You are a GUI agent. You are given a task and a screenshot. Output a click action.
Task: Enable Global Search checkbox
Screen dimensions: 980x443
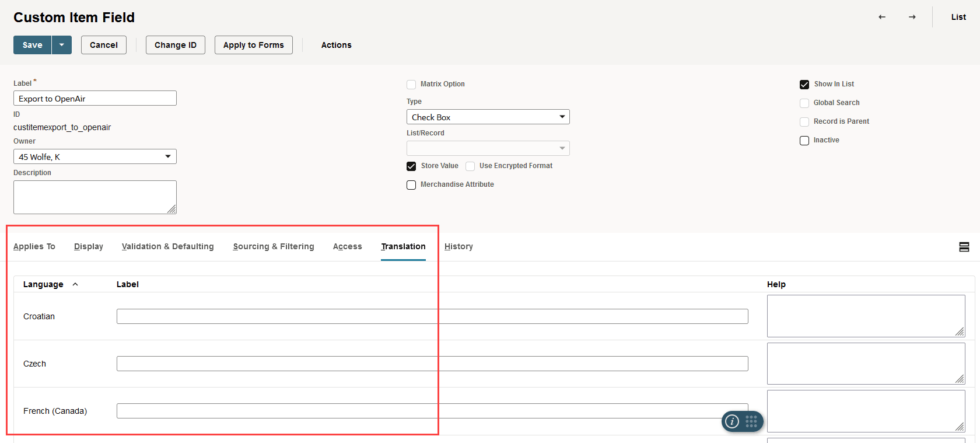(804, 103)
